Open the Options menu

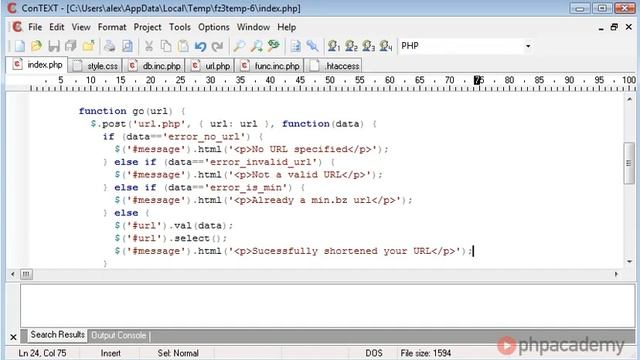click(x=213, y=27)
